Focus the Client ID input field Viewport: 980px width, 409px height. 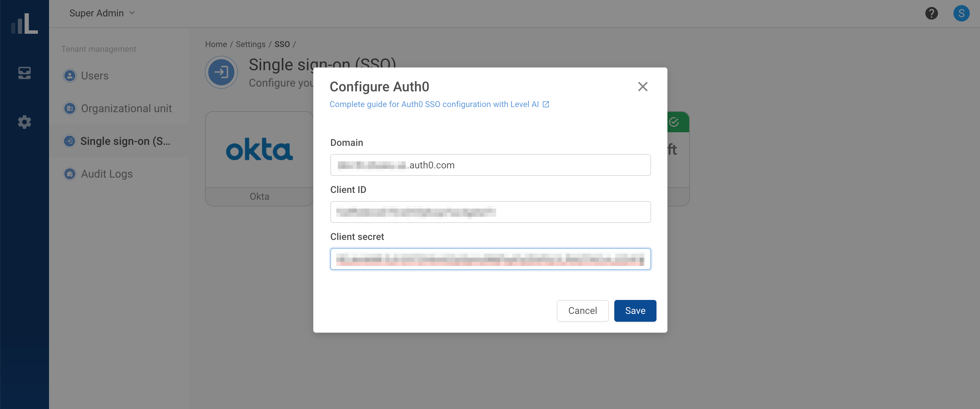click(490, 212)
